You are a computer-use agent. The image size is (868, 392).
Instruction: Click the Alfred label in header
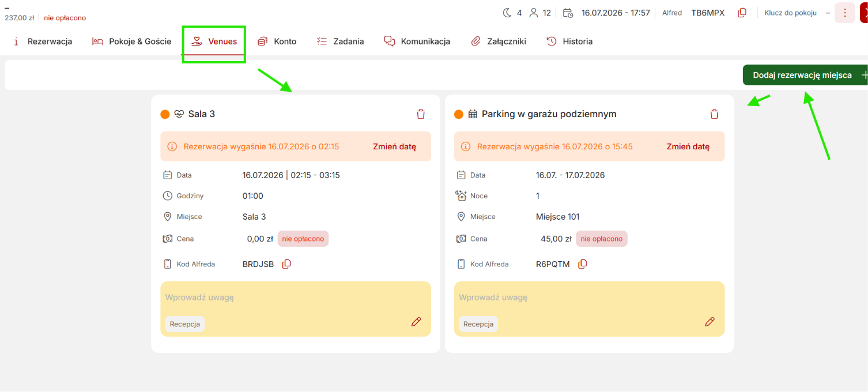(671, 13)
